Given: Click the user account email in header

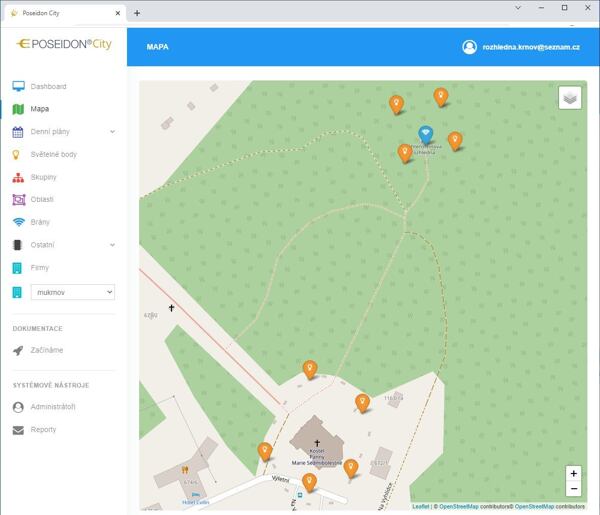Looking at the screenshot, I should pyautogui.click(x=530, y=47).
